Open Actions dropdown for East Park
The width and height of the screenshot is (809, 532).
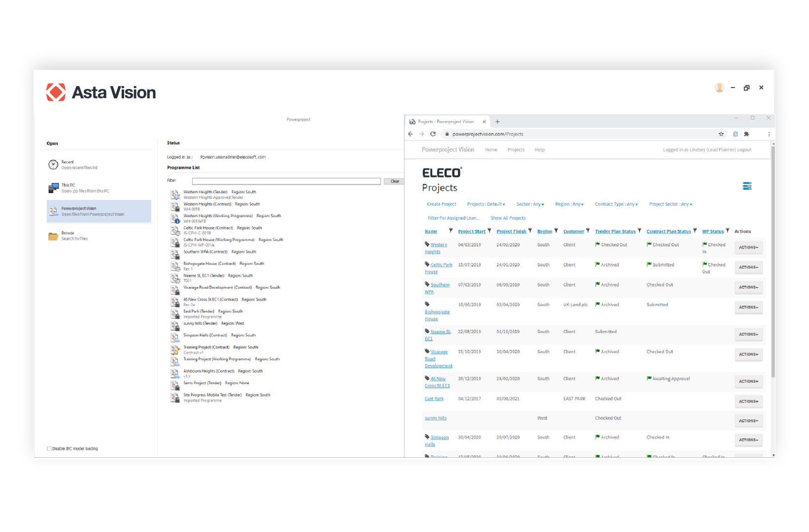[x=749, y=401]
